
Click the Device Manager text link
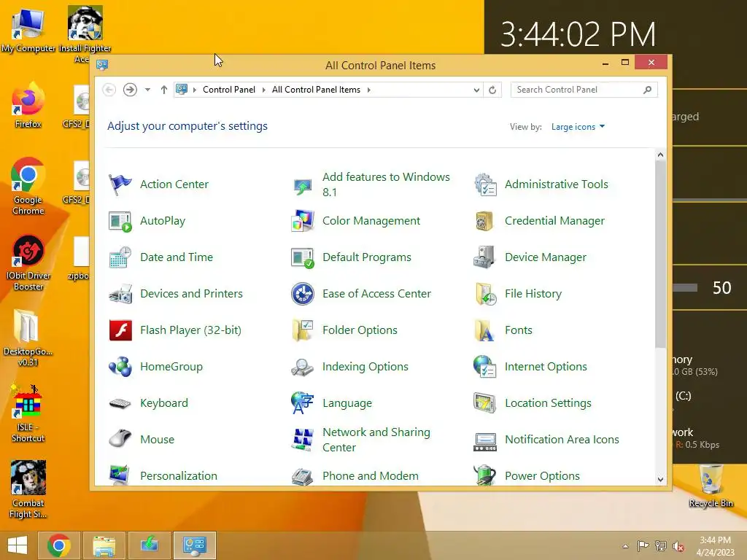tap(546, 257)
